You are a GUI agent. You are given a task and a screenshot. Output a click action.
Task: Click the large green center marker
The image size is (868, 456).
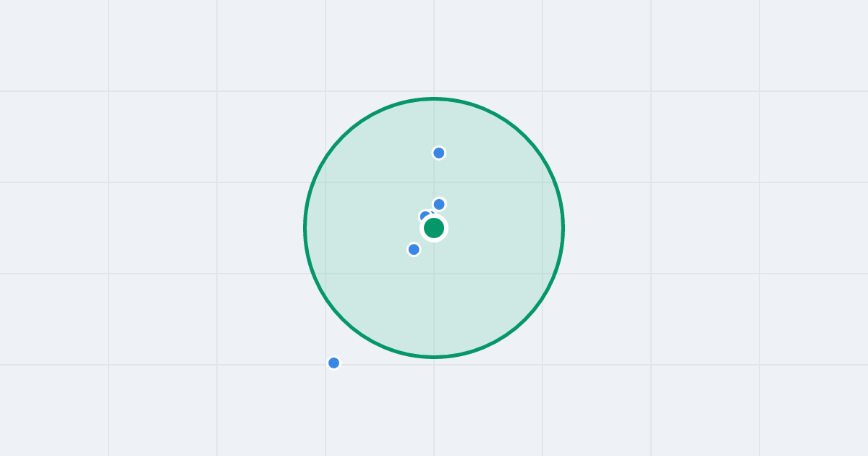click(434, 228)
